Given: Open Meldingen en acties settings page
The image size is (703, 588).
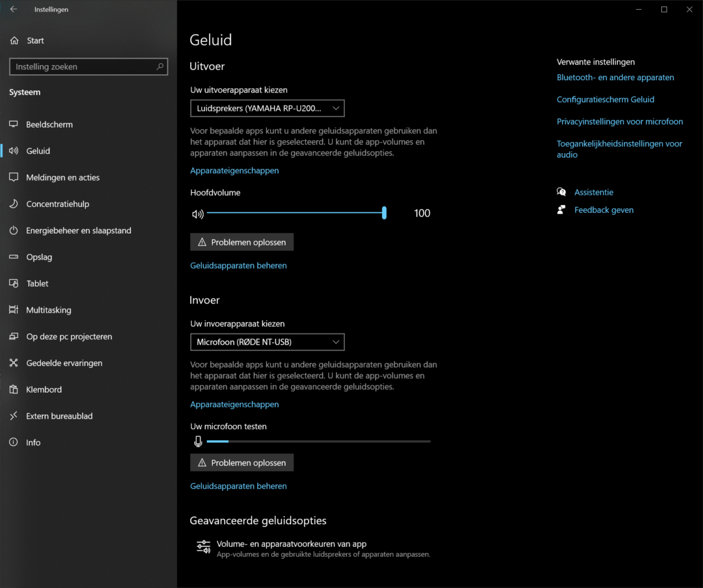Looking at the screenshot, I should pos(62,177).
